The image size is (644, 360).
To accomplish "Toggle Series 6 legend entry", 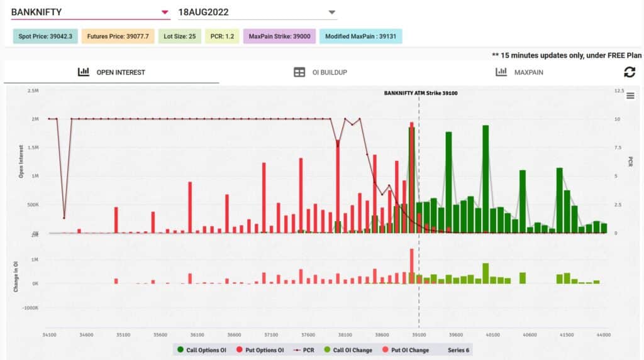I will (x=458, y=350).
